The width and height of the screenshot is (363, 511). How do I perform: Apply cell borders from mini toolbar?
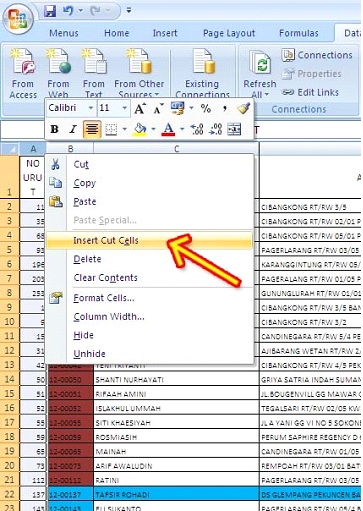[111, 129]
